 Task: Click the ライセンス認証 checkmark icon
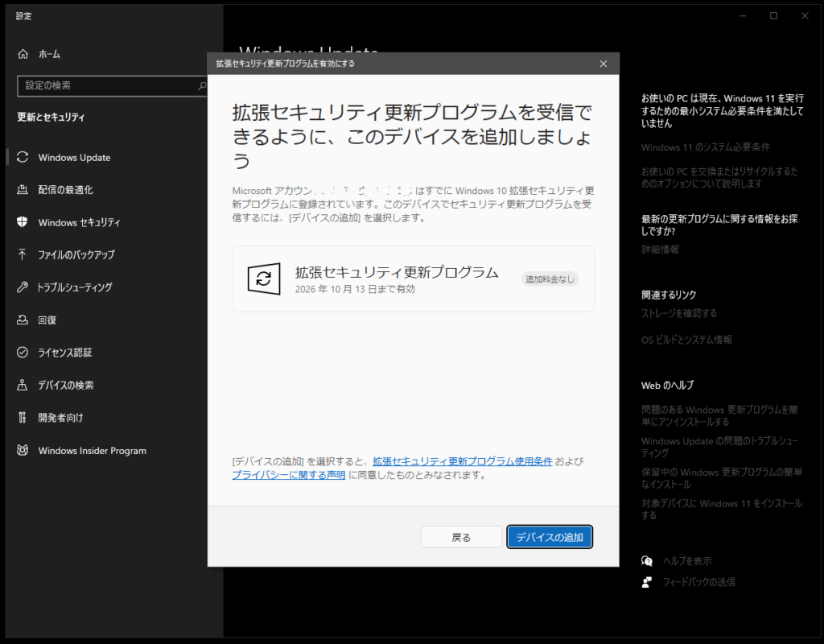(x=23, y=353)
